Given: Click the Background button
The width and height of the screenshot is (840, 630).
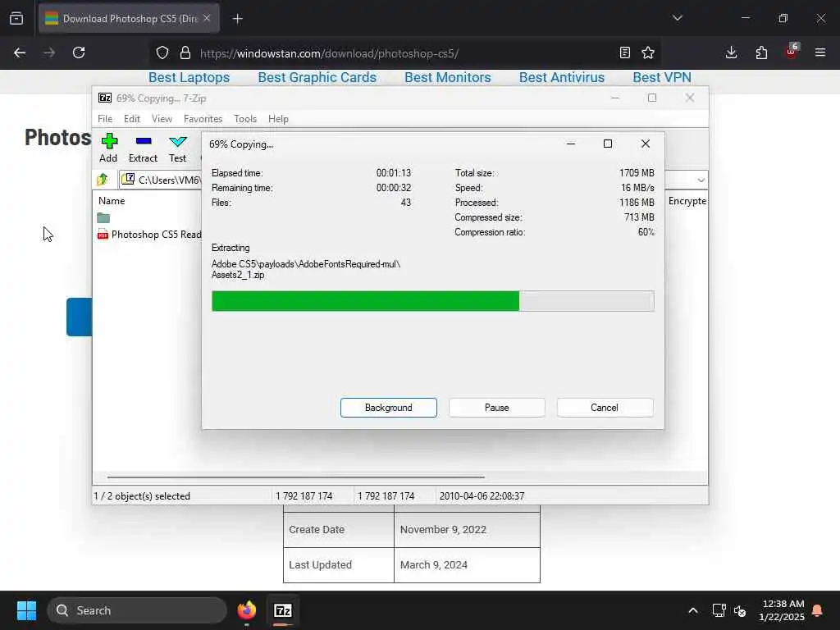Looking at the screenshot, I should 388,408.
